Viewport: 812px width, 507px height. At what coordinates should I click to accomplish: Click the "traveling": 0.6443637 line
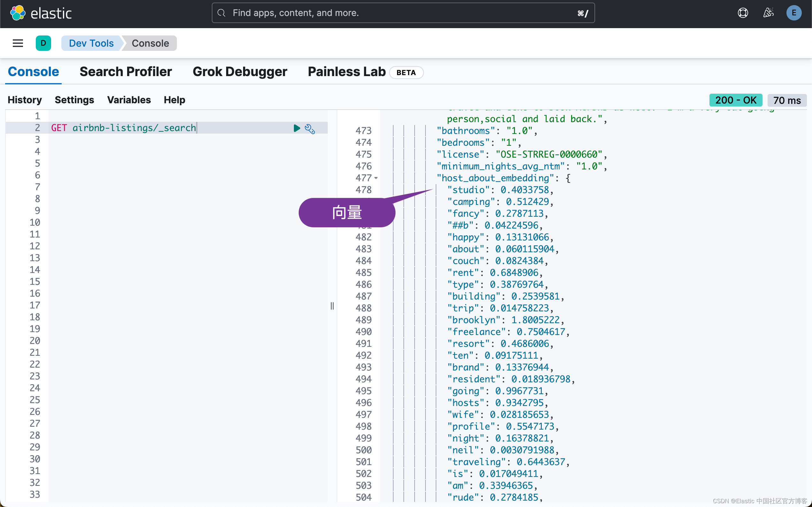pos(508,462)
